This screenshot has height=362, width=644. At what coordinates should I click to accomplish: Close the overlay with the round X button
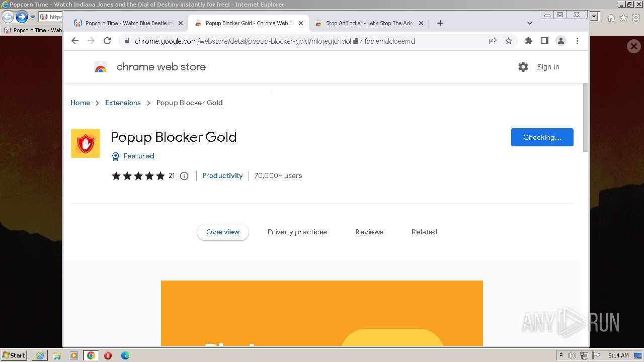tap(633, 47)
